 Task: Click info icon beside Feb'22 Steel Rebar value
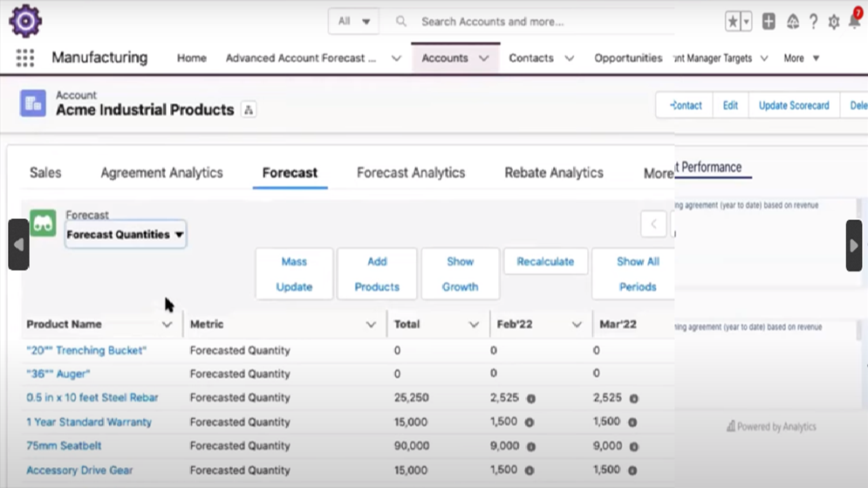pos(531,398)
